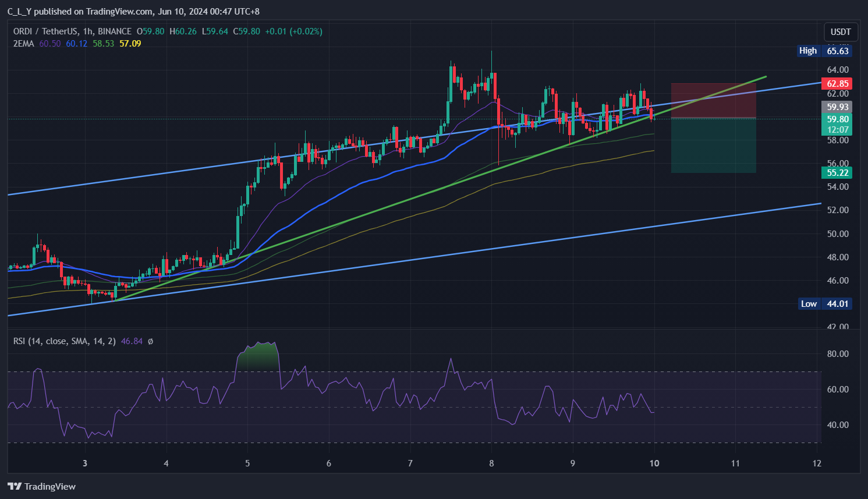Image resolution: width=868 pixels, height=499 pixels.
Task: Click the 54.00 price axis label
Action: pos(838,187)
